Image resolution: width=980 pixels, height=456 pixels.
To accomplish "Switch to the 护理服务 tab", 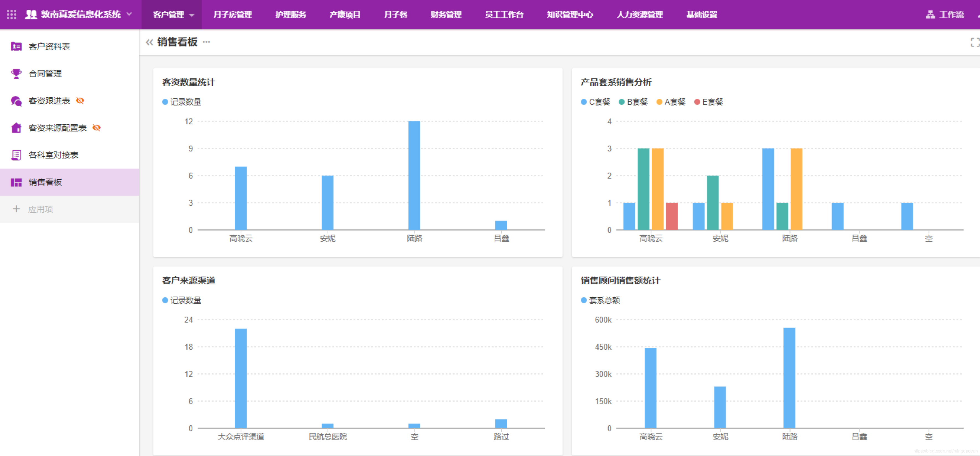I will click(x=291, y=14).
